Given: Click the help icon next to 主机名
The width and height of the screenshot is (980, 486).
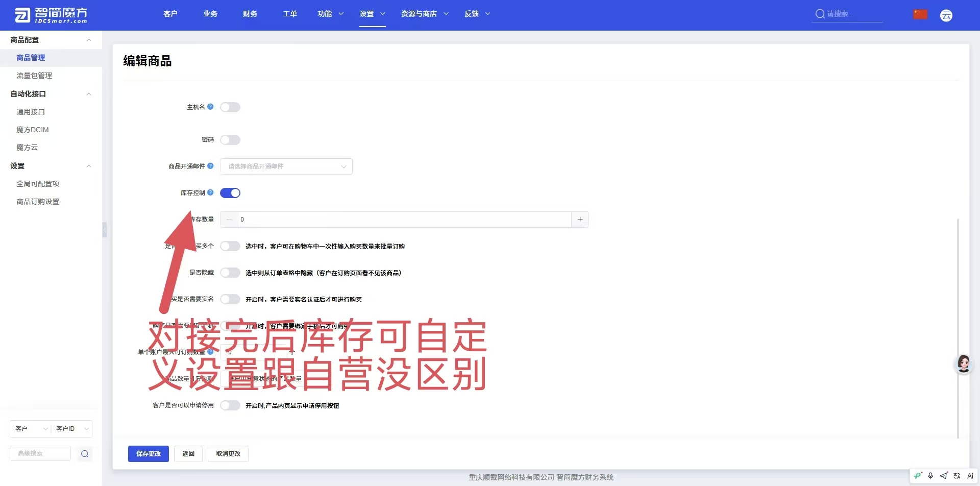Looking at the screenshot, I should 210,107.
